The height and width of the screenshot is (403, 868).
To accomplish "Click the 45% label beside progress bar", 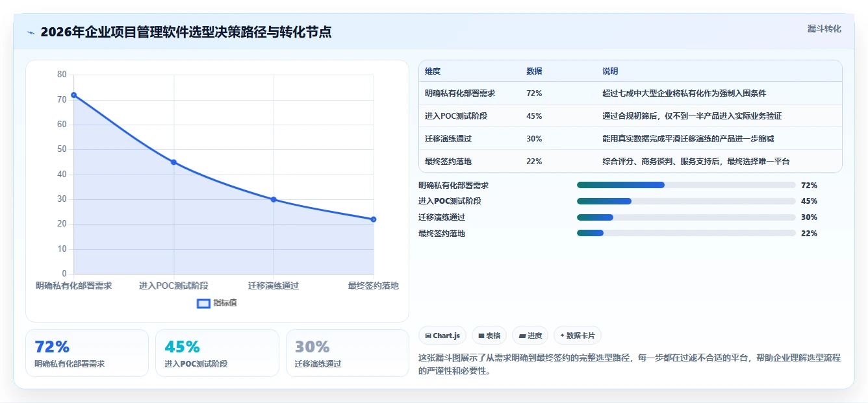I will pyautogui.click(x=809, y=201).
